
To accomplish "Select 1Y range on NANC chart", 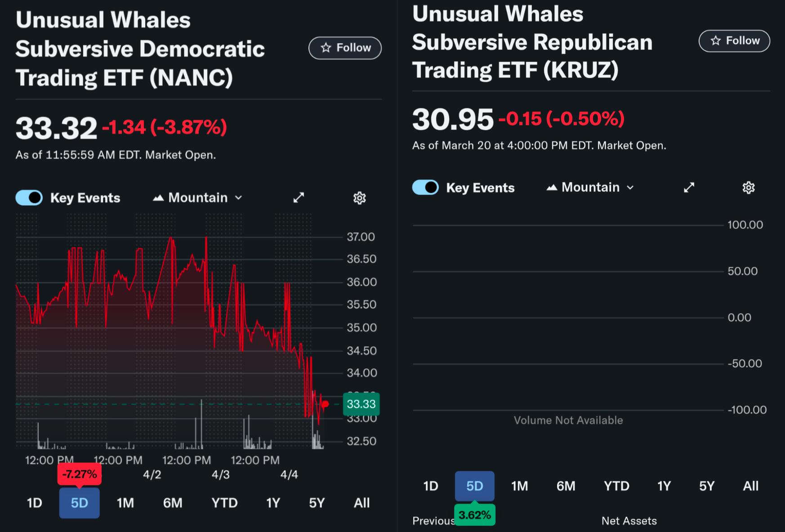I will tap(273, 503).
